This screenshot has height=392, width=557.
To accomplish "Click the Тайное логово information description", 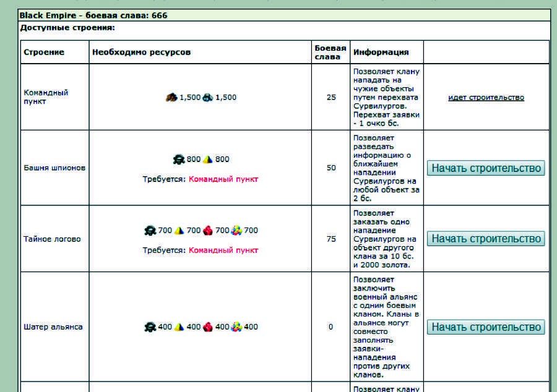I will click(384, 239).
